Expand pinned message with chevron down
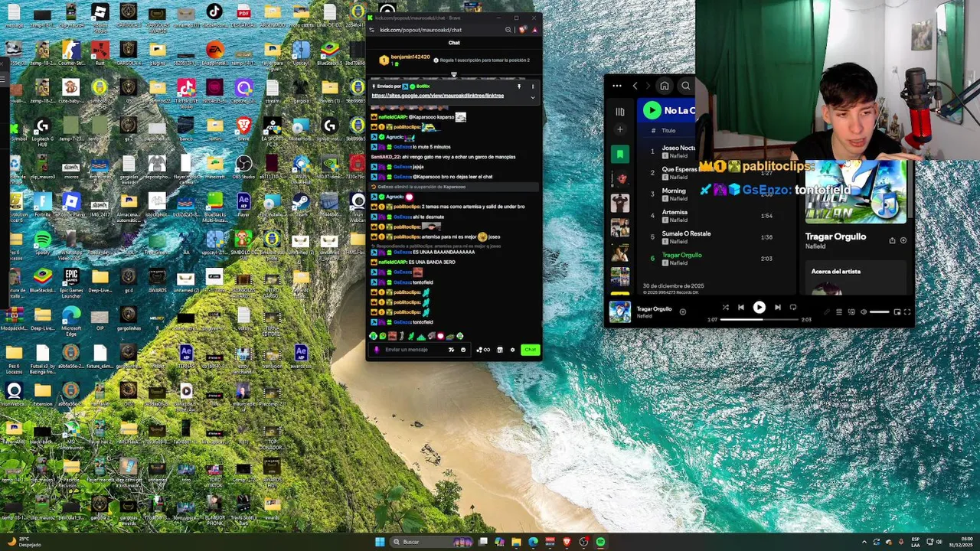 (x=533, y=97)
